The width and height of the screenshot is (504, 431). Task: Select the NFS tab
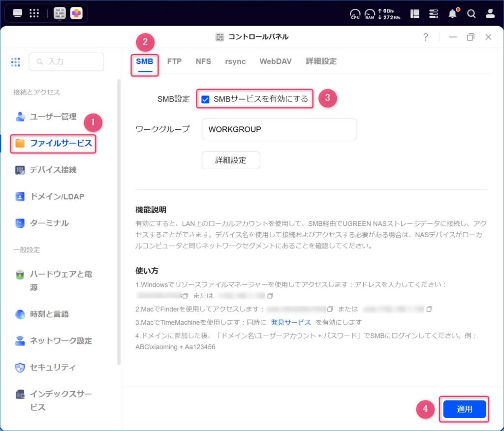click(203, 62)
